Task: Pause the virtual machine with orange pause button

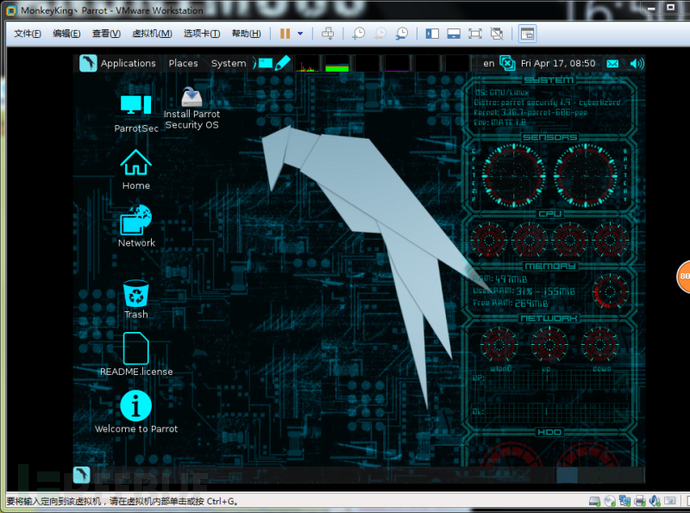Action: (285, 33)
